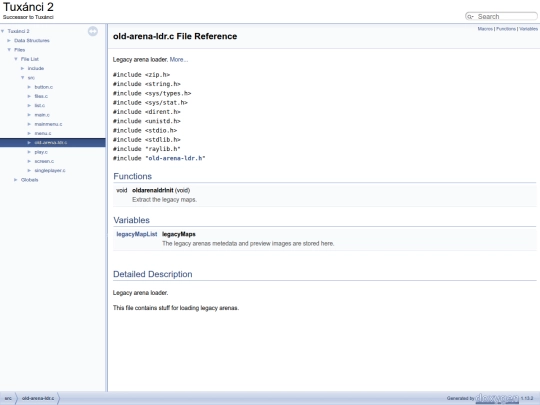Open the Doxygen logo link
Viewport: 540px width, 405px height.
point(497,398)
